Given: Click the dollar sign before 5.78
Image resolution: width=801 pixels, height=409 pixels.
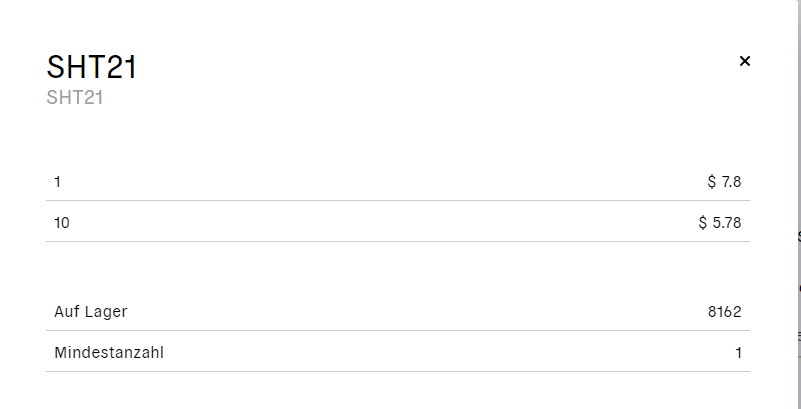Looking at the screenshot, I should 703,223.
